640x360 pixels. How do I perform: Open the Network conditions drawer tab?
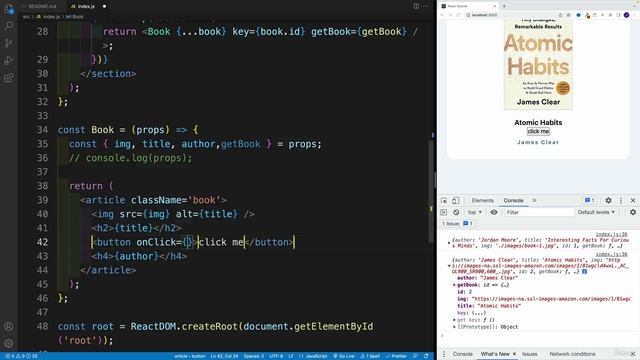tap(572, 354)
